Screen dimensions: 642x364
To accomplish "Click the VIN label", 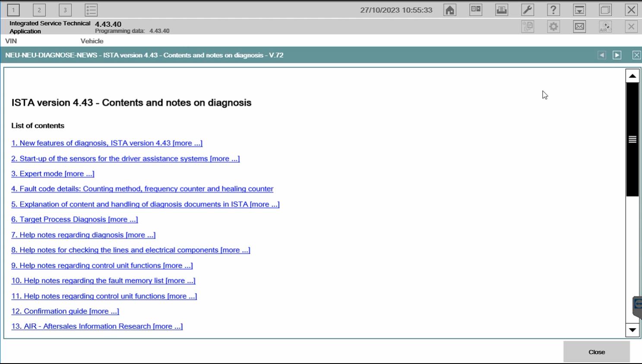I will [11, 41].
